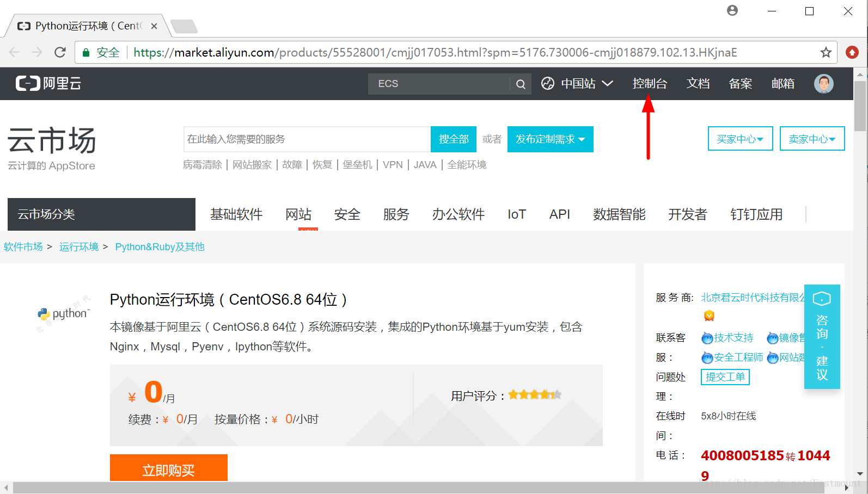This screenshot has width=868, height=494.
Task: Click the 病毒清除 quick search link
Action: tap(203, 165)
